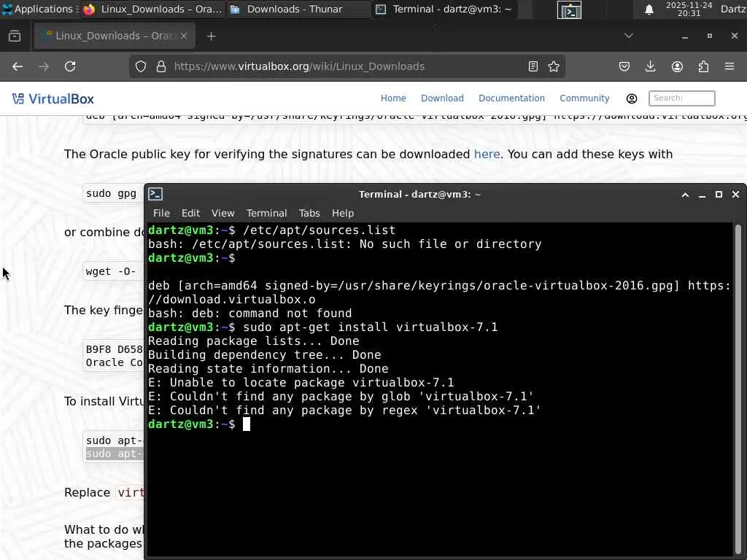Follow the 'here' link for Oracle public key
Screen dimensions: 747x560
pyautogui.click(x=487, y=155)
